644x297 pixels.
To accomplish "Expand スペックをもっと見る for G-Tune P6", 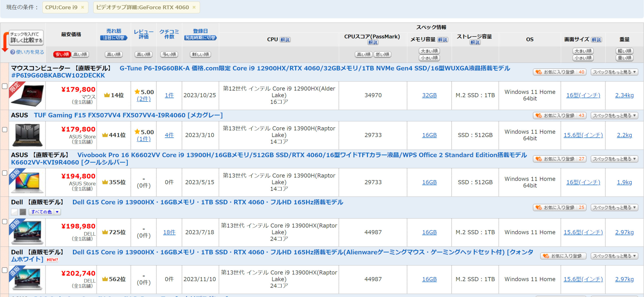I will (x=614, y=72).
